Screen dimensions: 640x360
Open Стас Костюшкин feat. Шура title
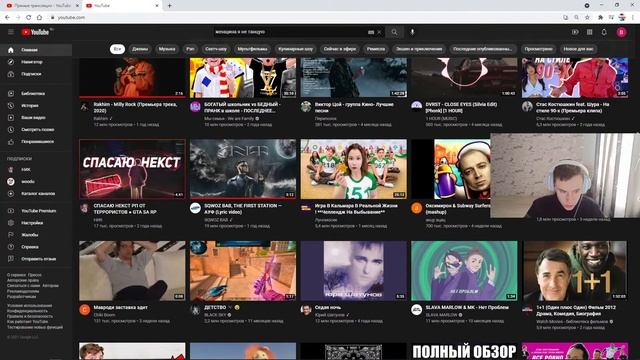[x=572, y=107]
